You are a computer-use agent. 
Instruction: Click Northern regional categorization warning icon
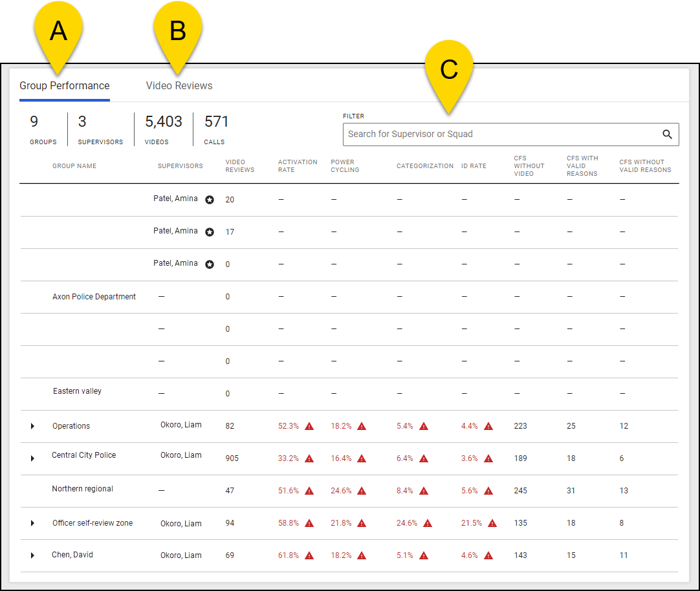click(x=424, y=491)
